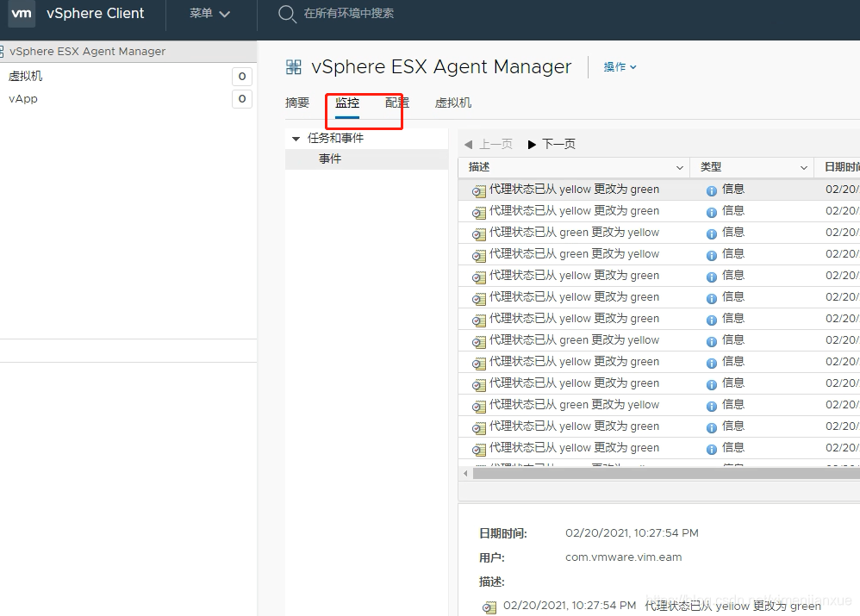Click the vm logo icon
The width and height of the screenshot is (860, 616).
coord(22,14)
